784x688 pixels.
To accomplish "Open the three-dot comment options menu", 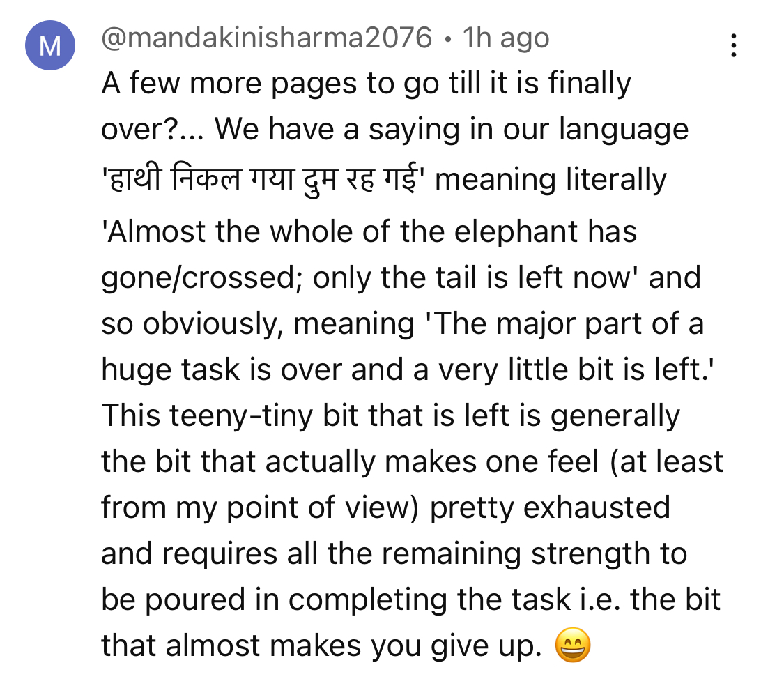I will (733, 45).
